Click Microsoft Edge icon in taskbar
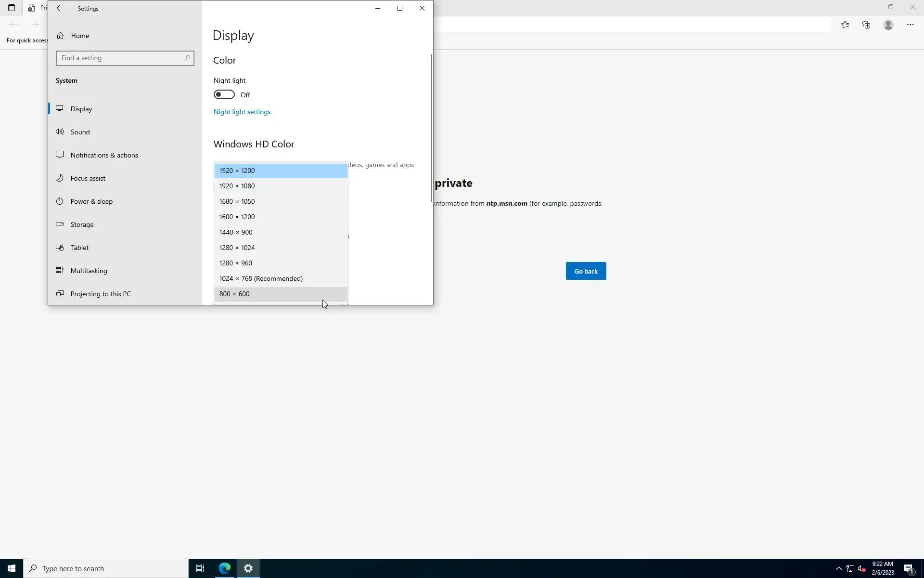 coord(225,568)
